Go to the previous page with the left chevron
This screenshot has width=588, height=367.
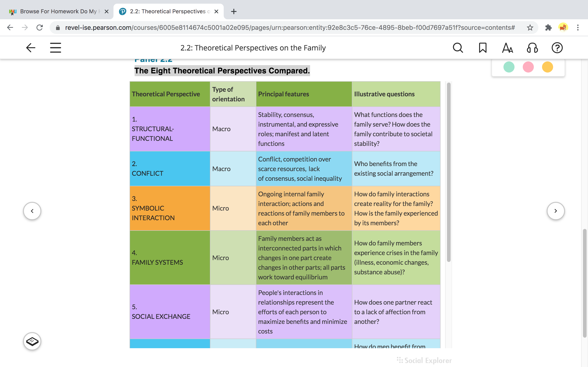(x=32, y=211)
